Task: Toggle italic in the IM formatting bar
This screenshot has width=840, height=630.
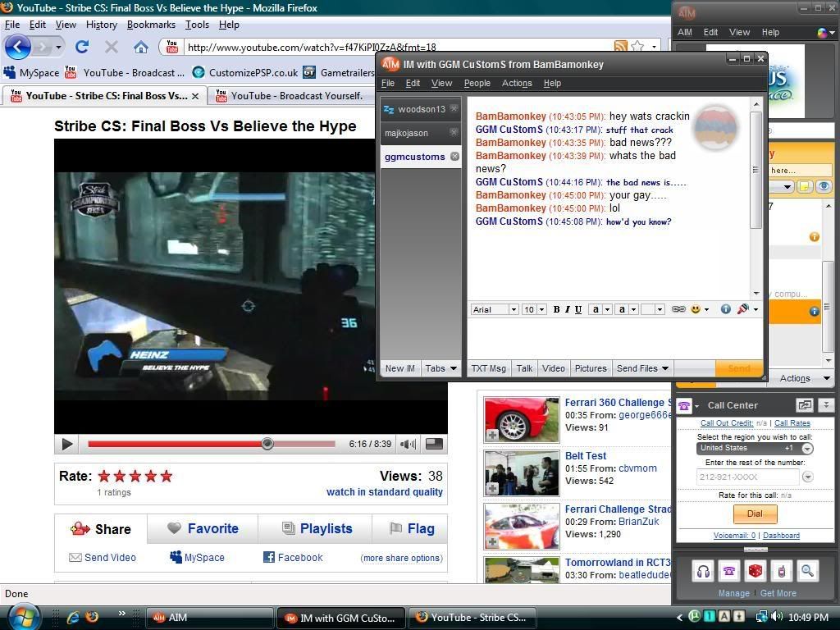Action: [568, 309]
